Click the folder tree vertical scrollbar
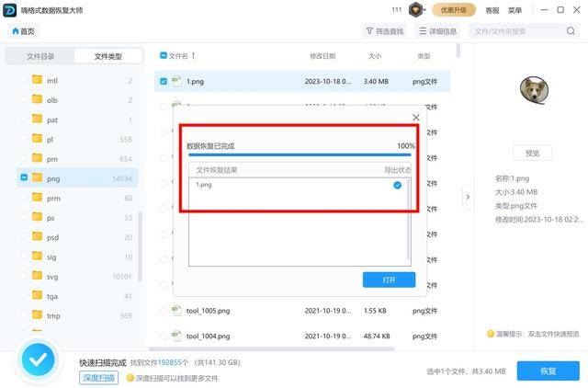 (x=140, y=246)
